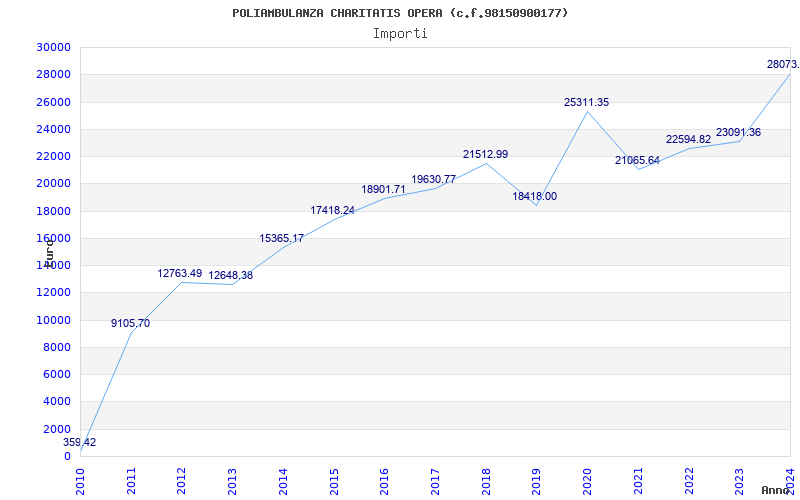
Task: Click the x-axis year 2013
Action: click(232, 481)
